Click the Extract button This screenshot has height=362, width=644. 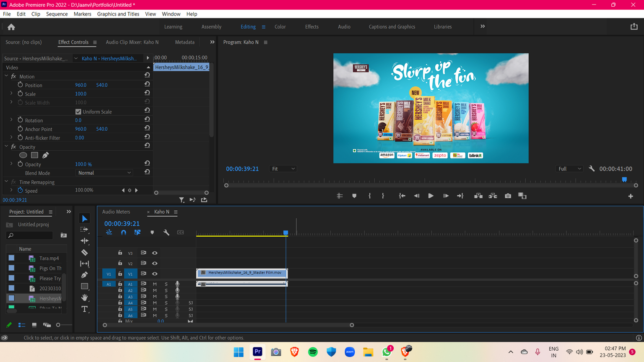[x=493, y=196]
